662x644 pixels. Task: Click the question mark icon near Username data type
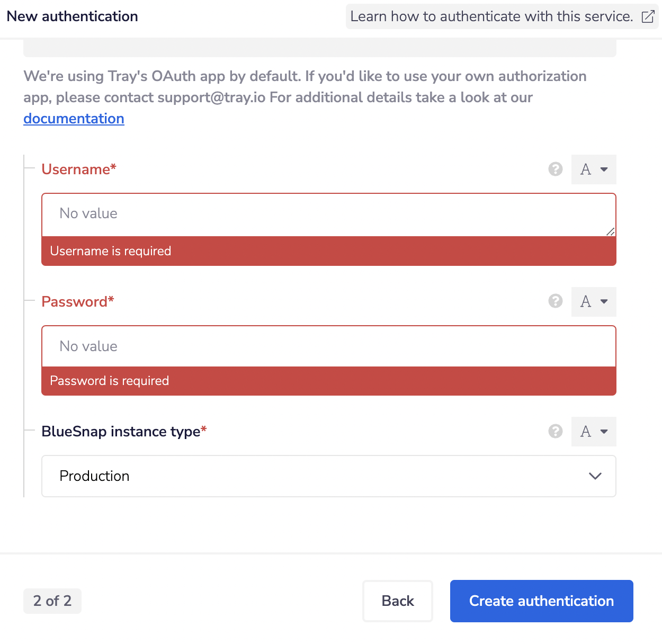[555, 169]
